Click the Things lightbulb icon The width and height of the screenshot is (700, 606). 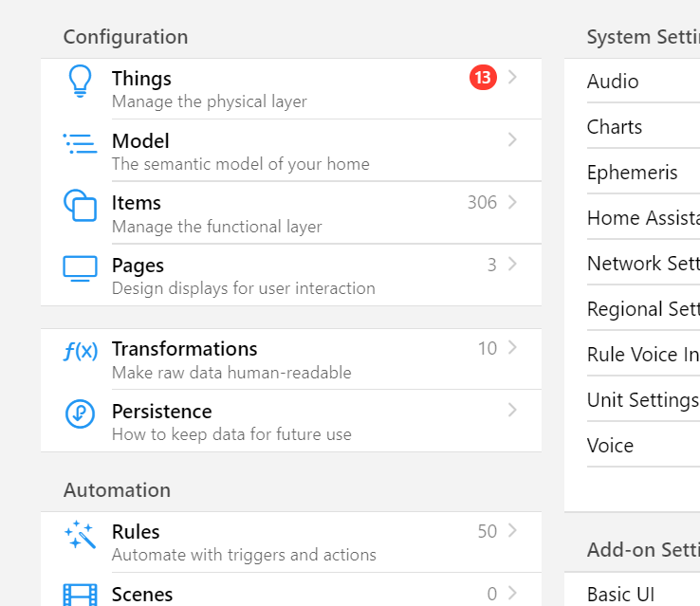pos(80,81)
